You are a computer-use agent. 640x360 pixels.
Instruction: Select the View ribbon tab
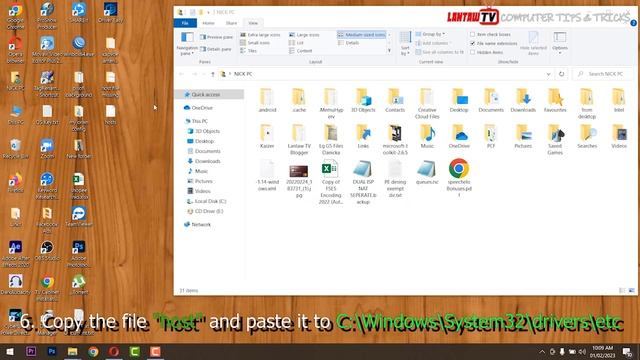pyautogui.click(x=253, y=23)
